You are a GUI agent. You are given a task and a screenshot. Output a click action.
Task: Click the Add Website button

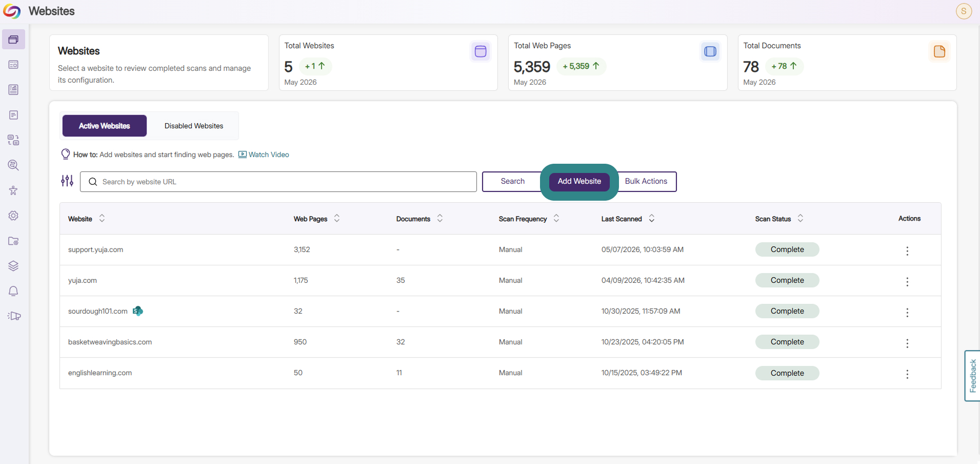tap(579, 181)
